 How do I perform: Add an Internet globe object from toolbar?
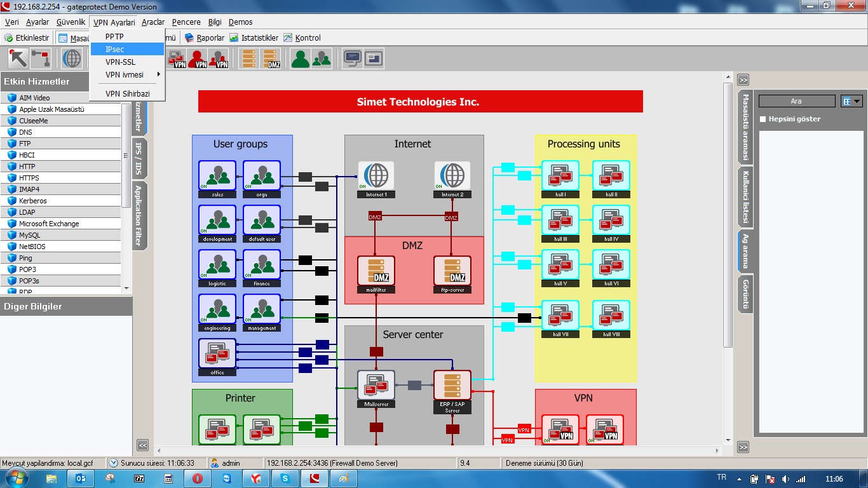[x=72, y=58]
